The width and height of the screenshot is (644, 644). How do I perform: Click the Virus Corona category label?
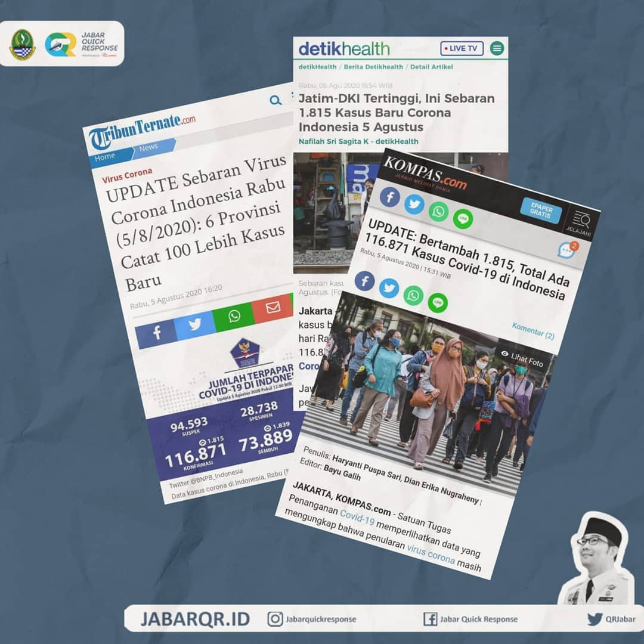coord(127,175)
